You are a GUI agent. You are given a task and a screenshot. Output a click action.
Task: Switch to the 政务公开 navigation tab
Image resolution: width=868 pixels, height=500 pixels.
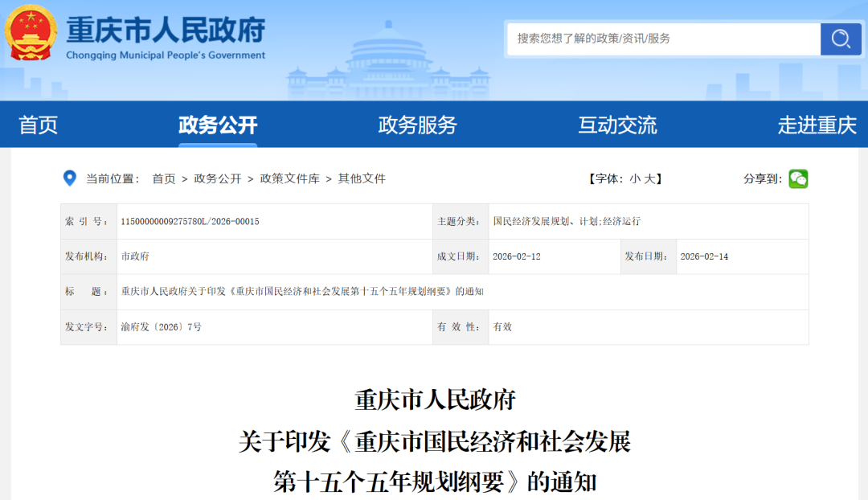click(217, 125)
